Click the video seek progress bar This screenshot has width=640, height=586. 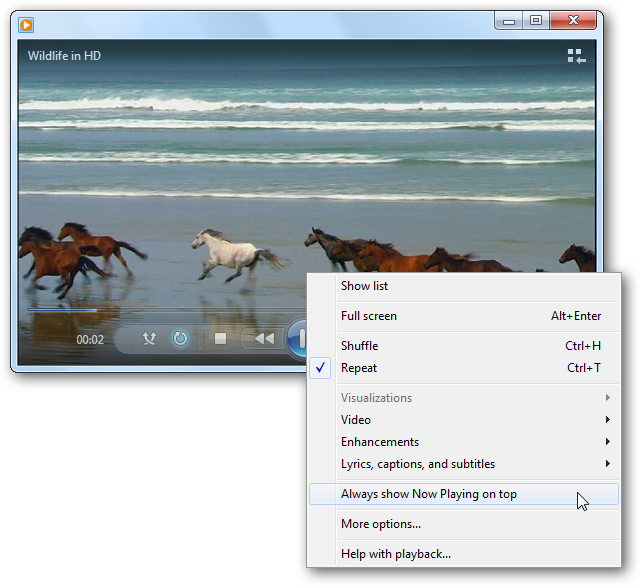click(x=167, y=310)
